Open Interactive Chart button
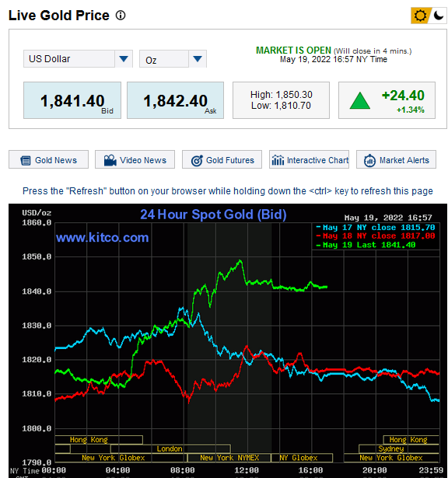This screenshot has width=448, height=478. 309,160
